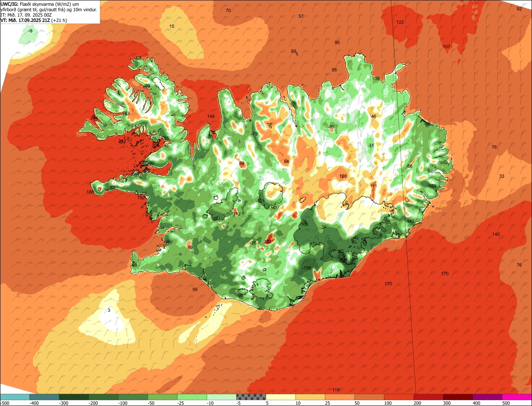Click the map value '107' in the northeast sea
Viewport: 532px width, 406px height.
pos(447,46)
